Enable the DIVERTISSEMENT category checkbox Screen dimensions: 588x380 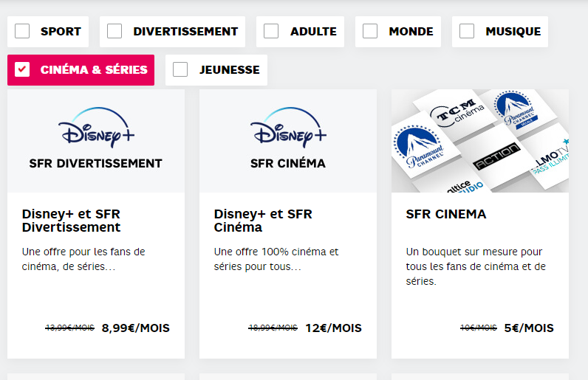[114, 31]
